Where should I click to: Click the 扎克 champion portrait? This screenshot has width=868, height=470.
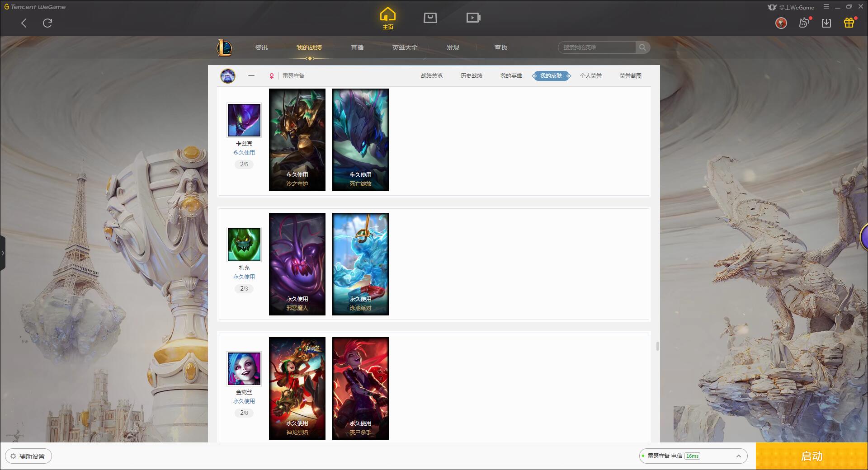[x=244, y=244]
